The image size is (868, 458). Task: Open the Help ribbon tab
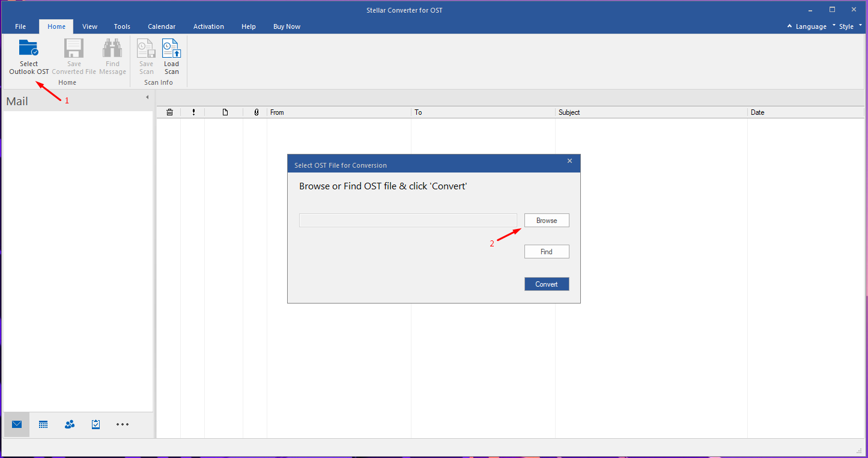(x=249, y=26)
